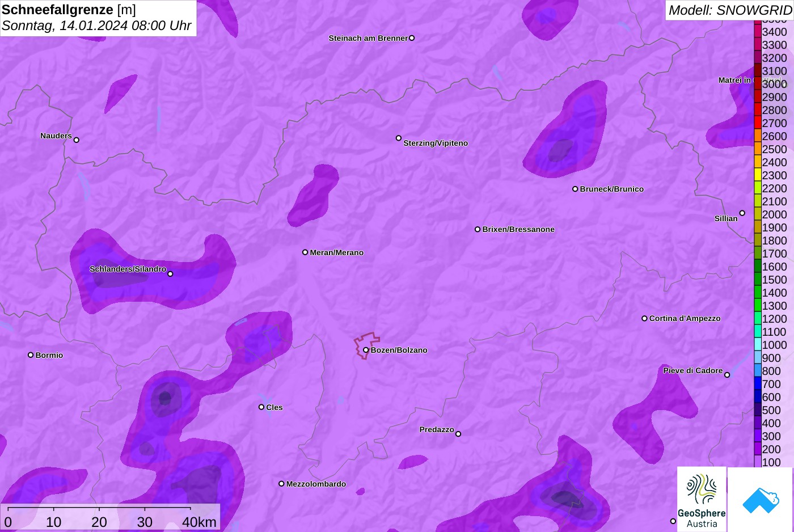Viewport: 794px width, 532px height.
Task: Click the cyan legend swatch beside 1000
Action: (758, 345)
